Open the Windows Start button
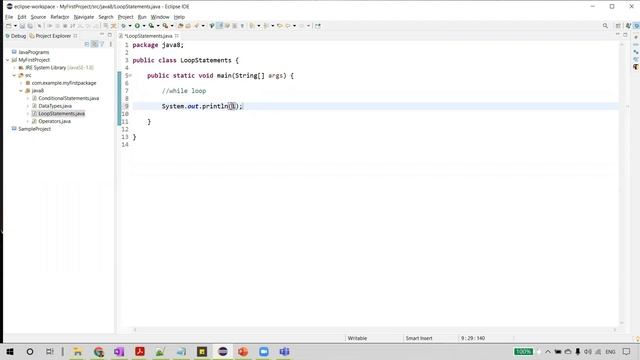640x360 pixels. tap(10, 351)
